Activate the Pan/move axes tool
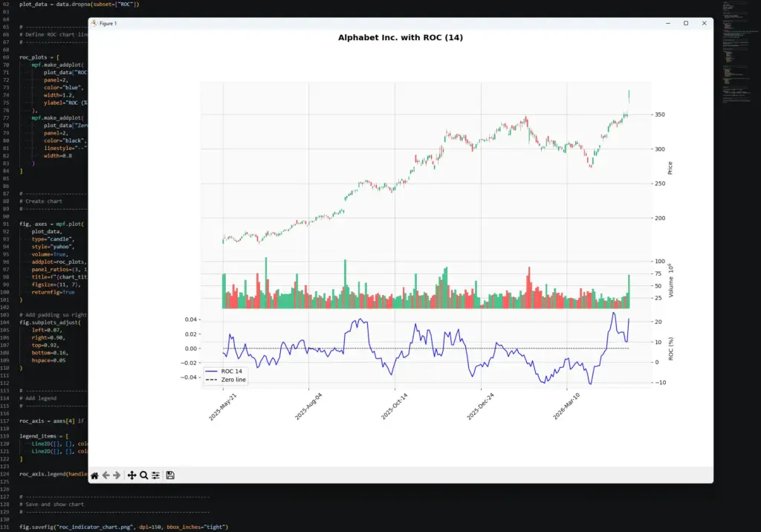The image size is (761, 532). point(132,476)
